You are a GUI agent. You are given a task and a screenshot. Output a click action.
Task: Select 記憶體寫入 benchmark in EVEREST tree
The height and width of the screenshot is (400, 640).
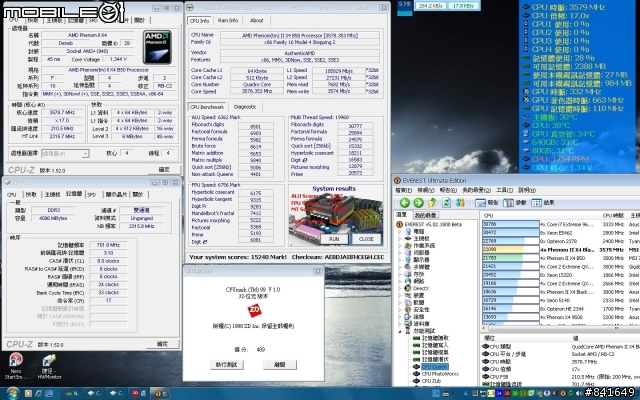tap(435, 345)
